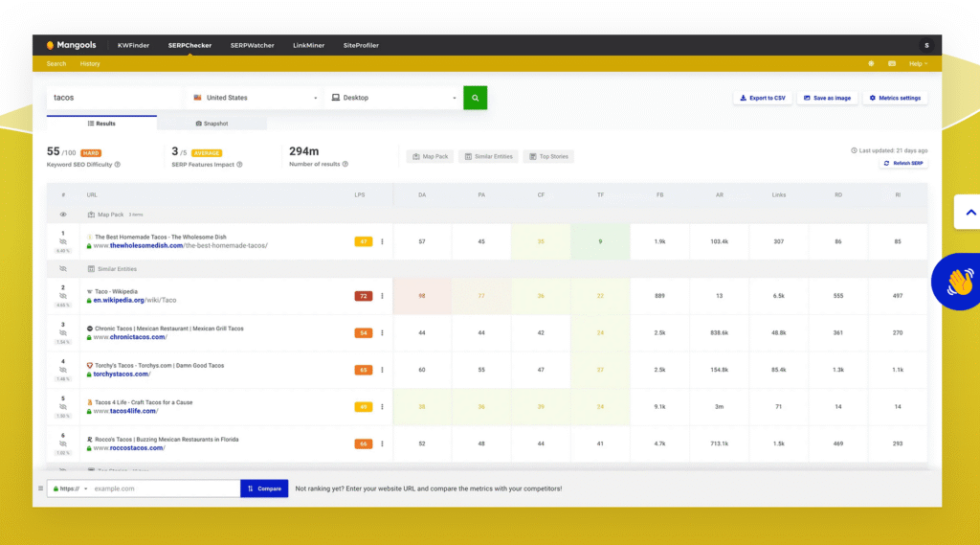
Task: Open the SERPWatcher tool
Action: point(252,45)
